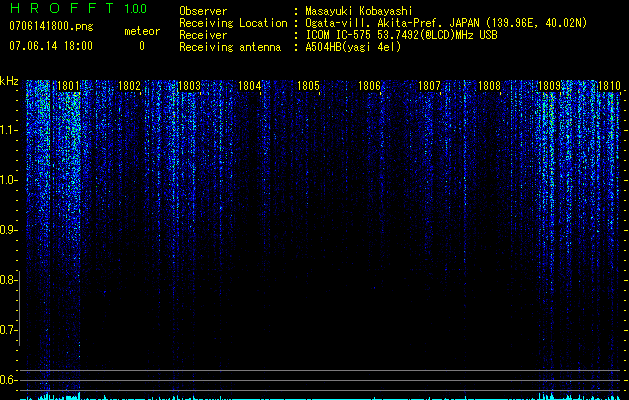Click the 1802 time marker
This screenshot has height=400, width=629.
(x=130, y=86)
